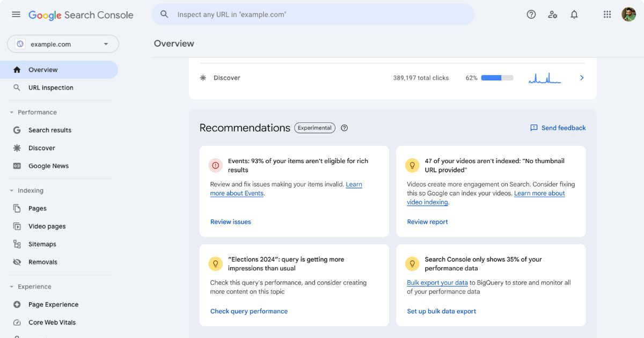This screenshot has height=338, width=644.
Task: Click the Experimental badge
Action: tap(314, 128)
